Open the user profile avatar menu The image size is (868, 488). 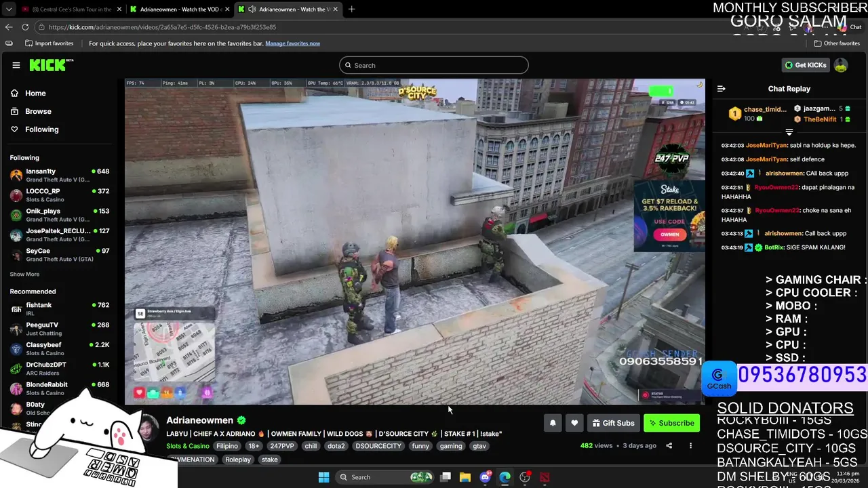tap(841, 65)
